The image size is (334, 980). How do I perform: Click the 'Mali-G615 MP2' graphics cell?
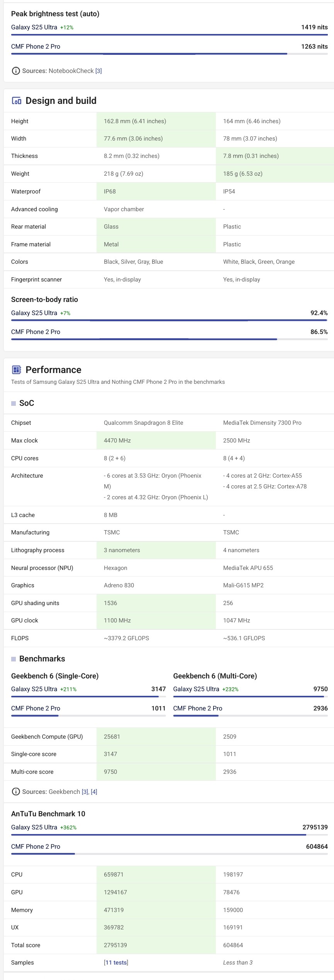(275, 585)
